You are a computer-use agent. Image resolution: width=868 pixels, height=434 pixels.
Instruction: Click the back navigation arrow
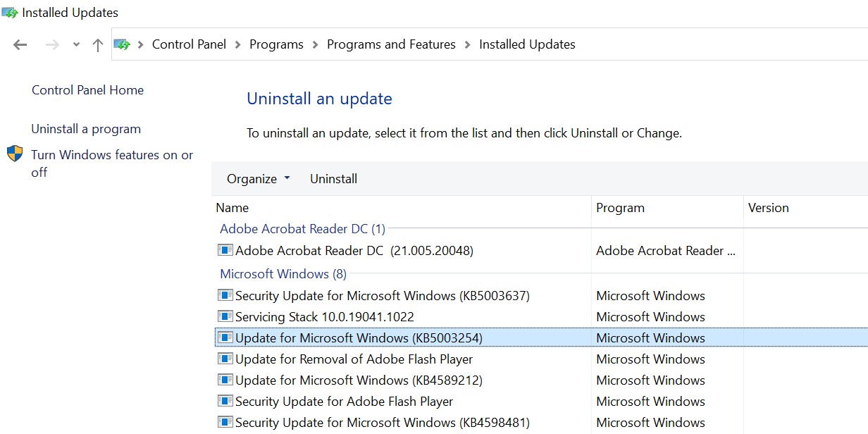point(20,44)
